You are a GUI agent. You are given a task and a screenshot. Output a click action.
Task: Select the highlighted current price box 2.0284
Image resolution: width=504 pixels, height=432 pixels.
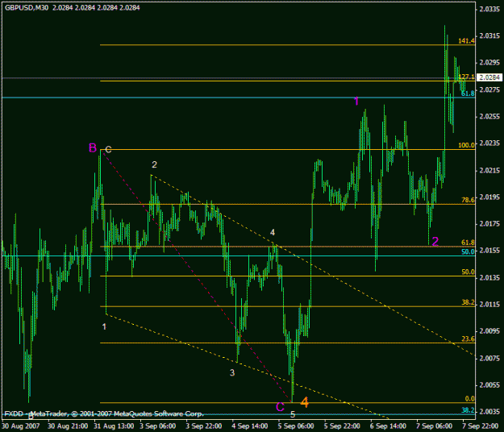(489, 77)
